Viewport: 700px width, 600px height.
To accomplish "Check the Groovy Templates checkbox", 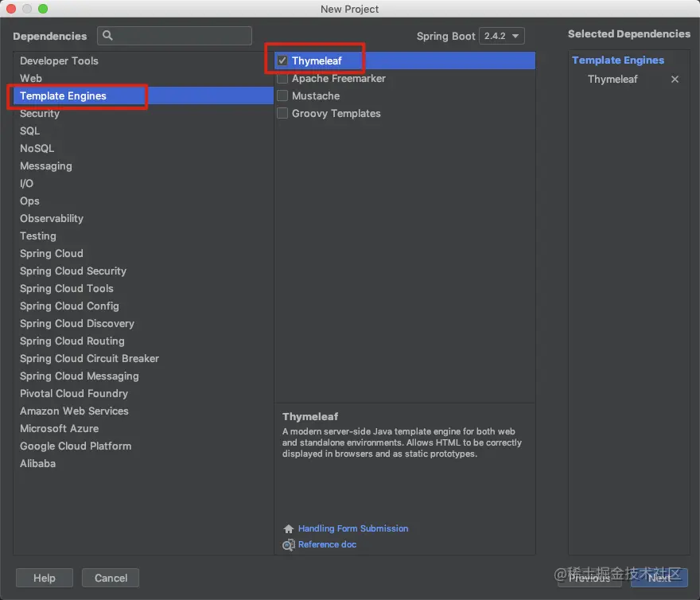I will [x=282, y=113].
